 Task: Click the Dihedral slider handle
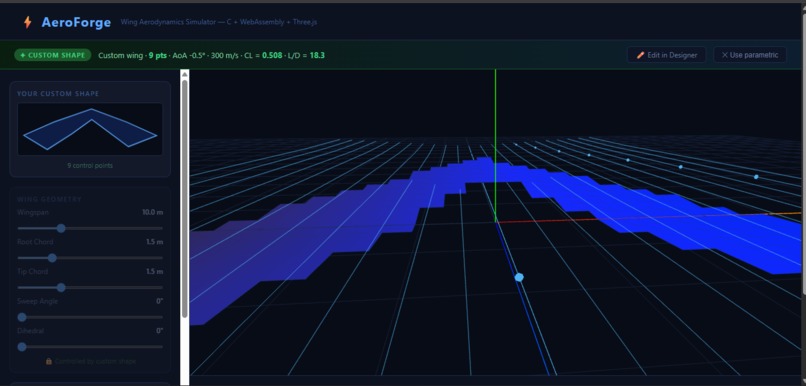click(22, 347)
